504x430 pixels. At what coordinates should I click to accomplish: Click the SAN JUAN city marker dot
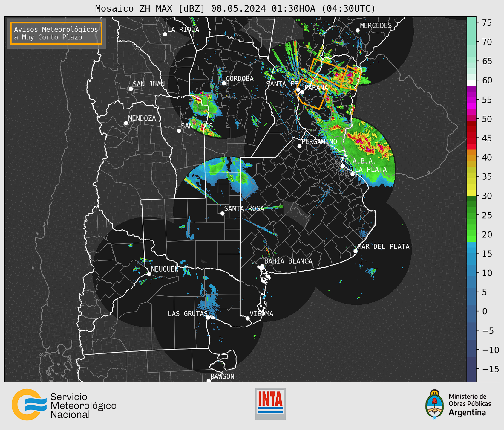131,89
